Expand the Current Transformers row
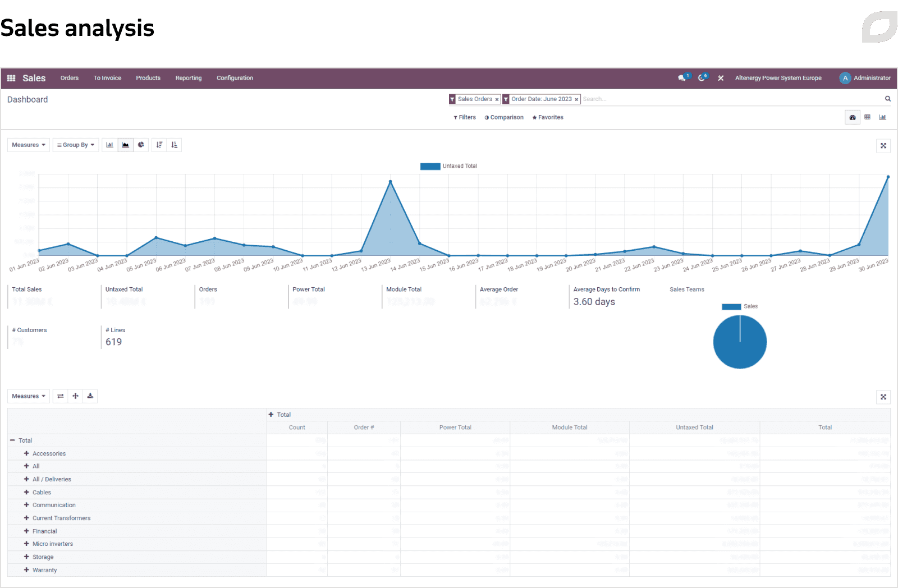 click(26, 518)
